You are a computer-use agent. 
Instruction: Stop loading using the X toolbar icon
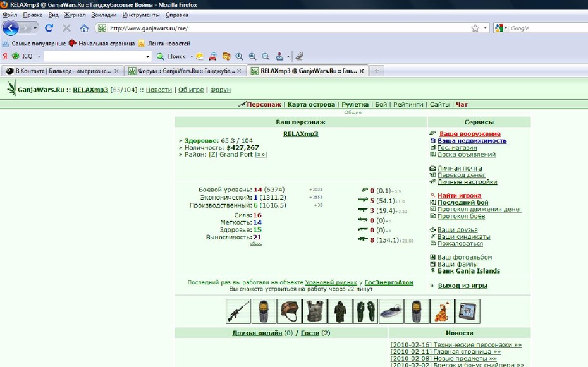pos(67,28)
